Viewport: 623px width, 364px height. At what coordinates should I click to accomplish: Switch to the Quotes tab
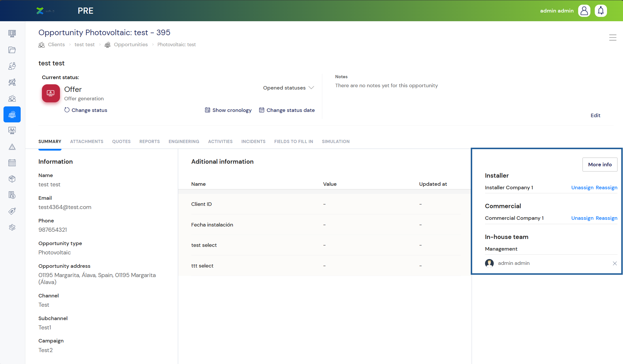(x=121, y=142)
